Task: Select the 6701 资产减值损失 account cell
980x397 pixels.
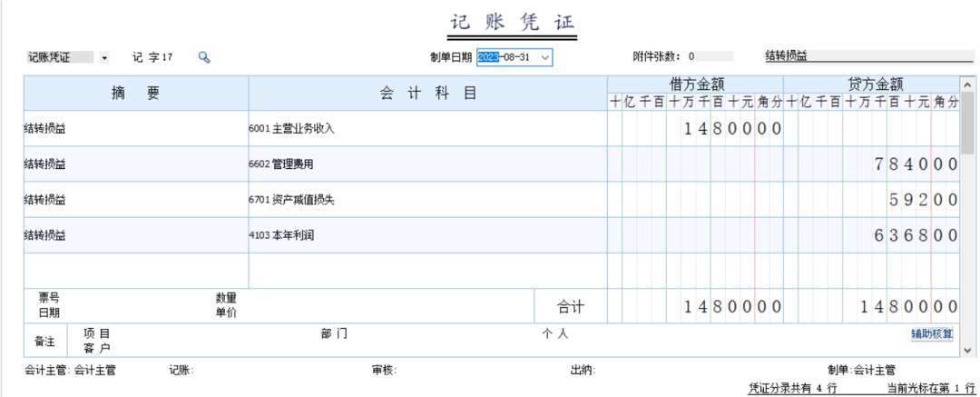Action: pos(427,200)
